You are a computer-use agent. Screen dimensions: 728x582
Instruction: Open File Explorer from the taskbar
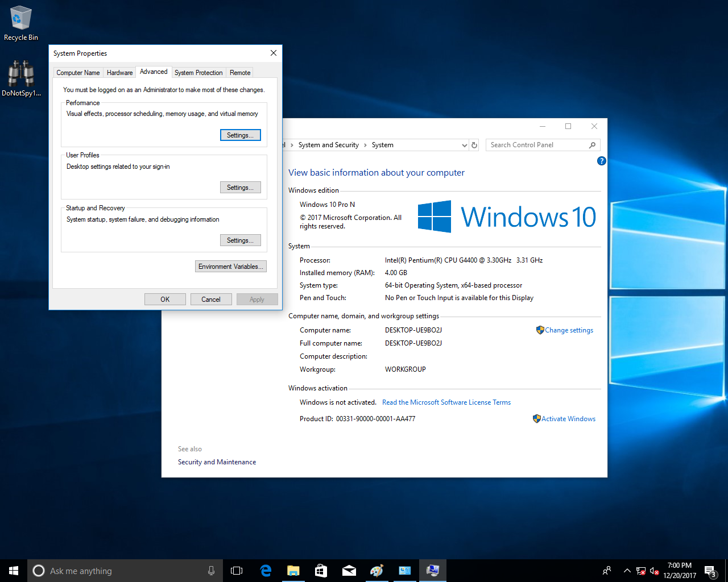coord(293,571)
